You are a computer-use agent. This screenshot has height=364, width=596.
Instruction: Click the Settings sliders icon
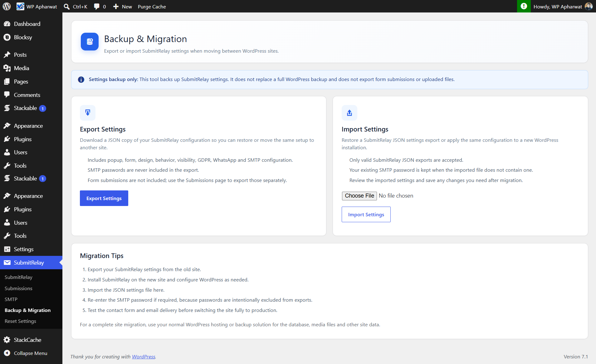coord(7,249)
